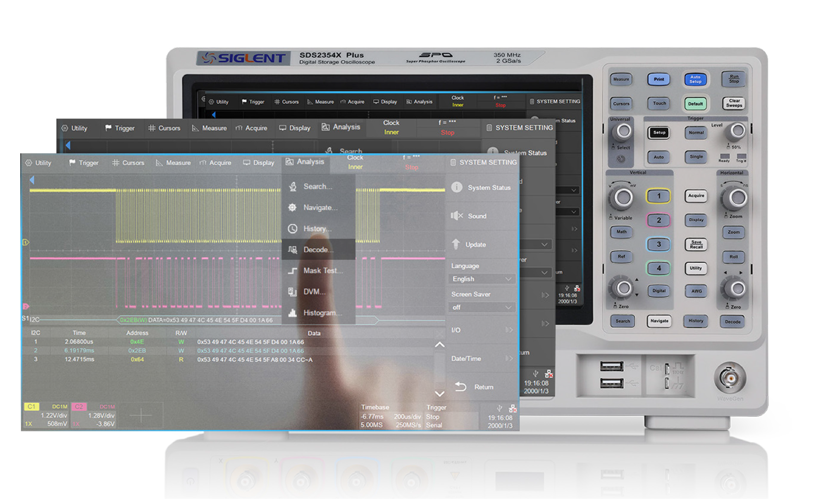Click the Update arrow icon
Image resolution: width=826 pixels, height=504 pixels.
coord(456,244)
